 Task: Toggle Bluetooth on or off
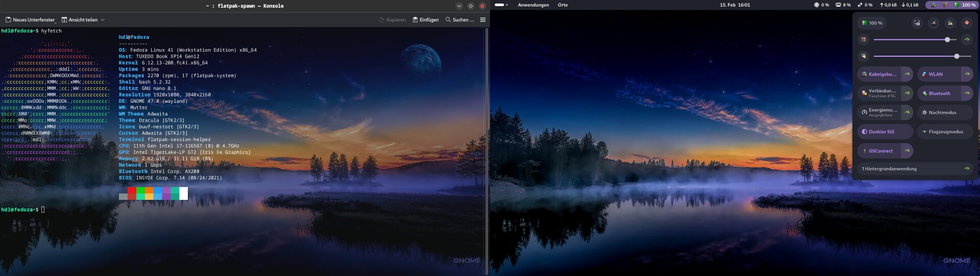pos(939,93)
